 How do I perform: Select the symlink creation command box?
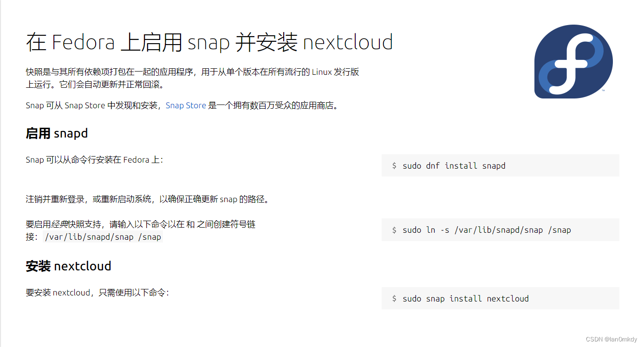tap(500, 229)
